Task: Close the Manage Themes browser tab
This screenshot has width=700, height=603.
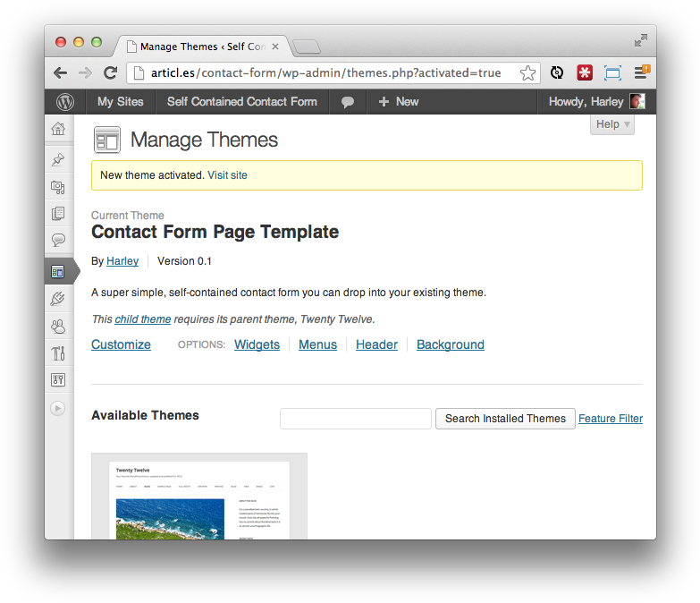Action: [x=275, y=47]
